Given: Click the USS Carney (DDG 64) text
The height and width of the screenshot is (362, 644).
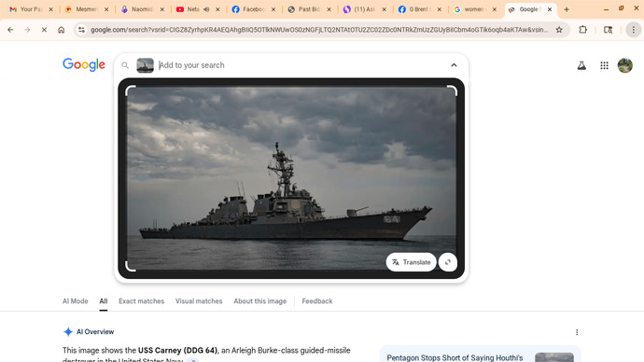Looking at the screenshot, I should (x=177, y=350).
